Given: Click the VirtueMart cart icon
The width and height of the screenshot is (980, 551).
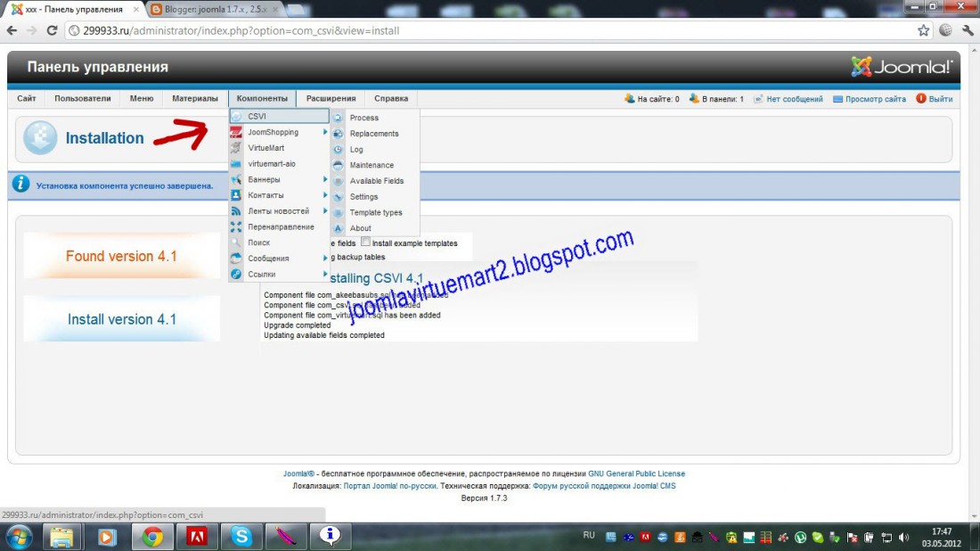Looking at the screenshot, I should [236, 148].
